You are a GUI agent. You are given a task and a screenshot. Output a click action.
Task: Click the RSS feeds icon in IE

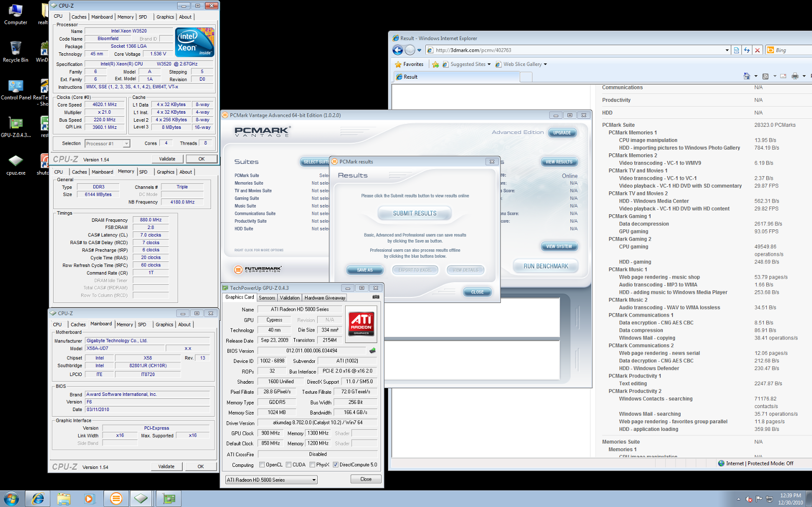765,76
